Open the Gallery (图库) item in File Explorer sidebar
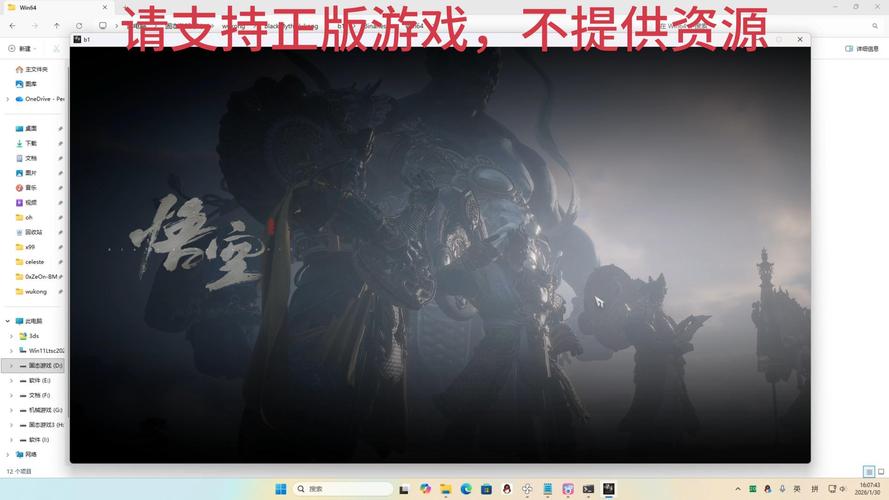This screenshot has width=889, height=500. click(27, 84)
